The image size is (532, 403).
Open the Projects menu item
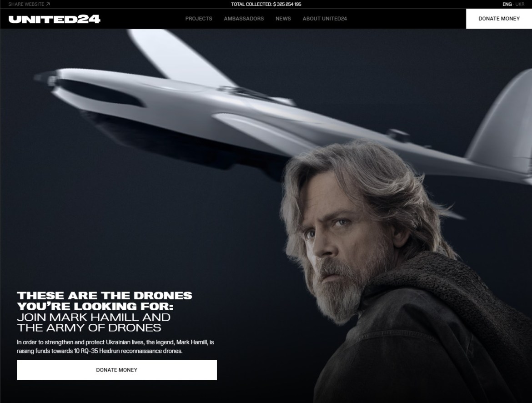[x=199, y=19]
